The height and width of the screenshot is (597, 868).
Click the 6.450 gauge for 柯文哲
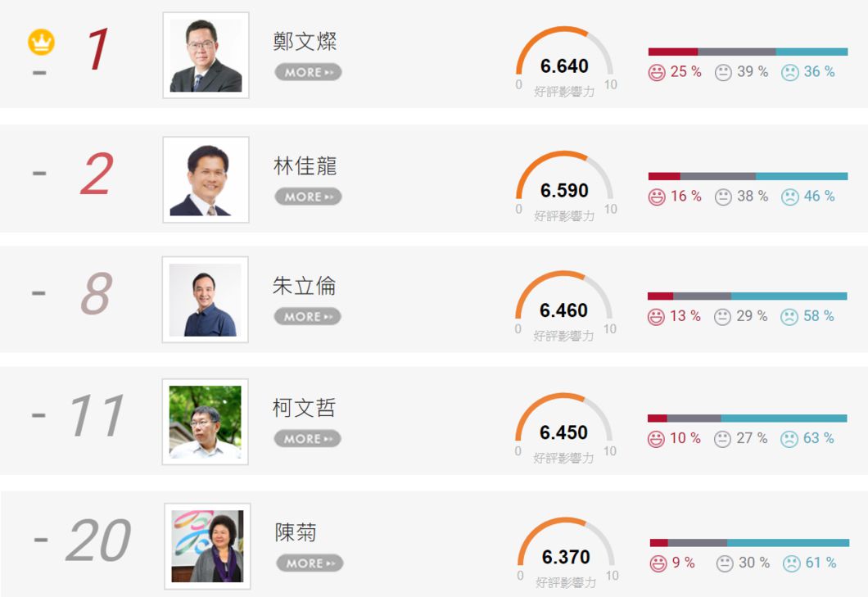(564, 428)
